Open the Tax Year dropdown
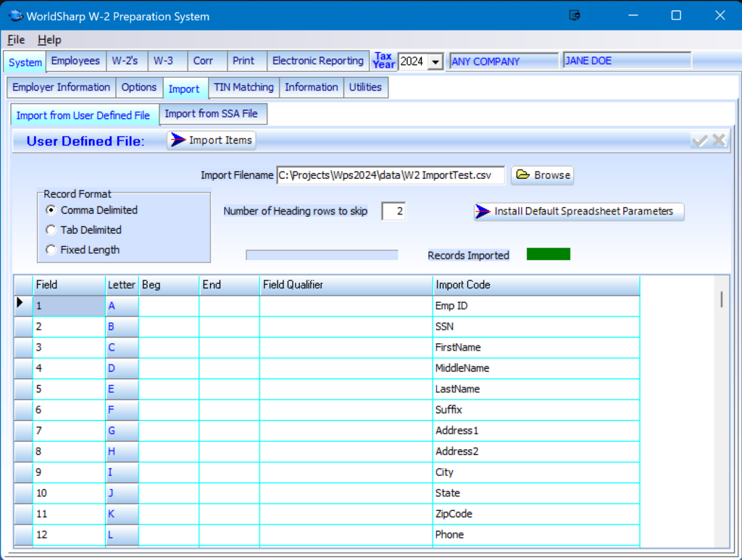The width and height of the screenshot is (742, 560). [x=435, y=62]
